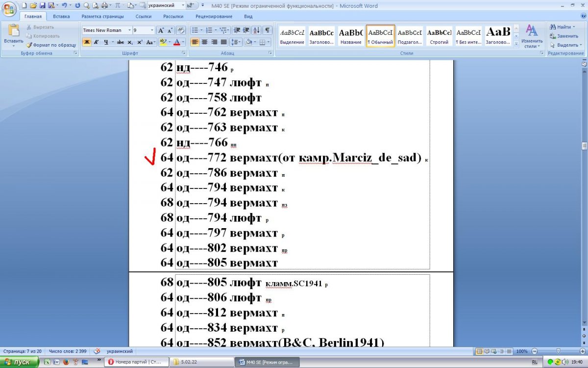Open the Абзац dialog launcher

point(270,53)
